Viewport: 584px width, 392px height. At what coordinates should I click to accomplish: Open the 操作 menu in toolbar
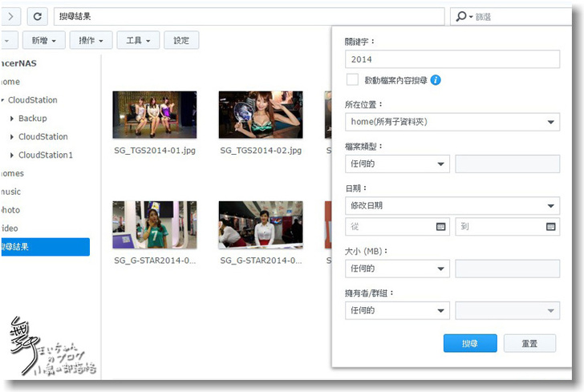pyautogui.click(x=90, y=40)
